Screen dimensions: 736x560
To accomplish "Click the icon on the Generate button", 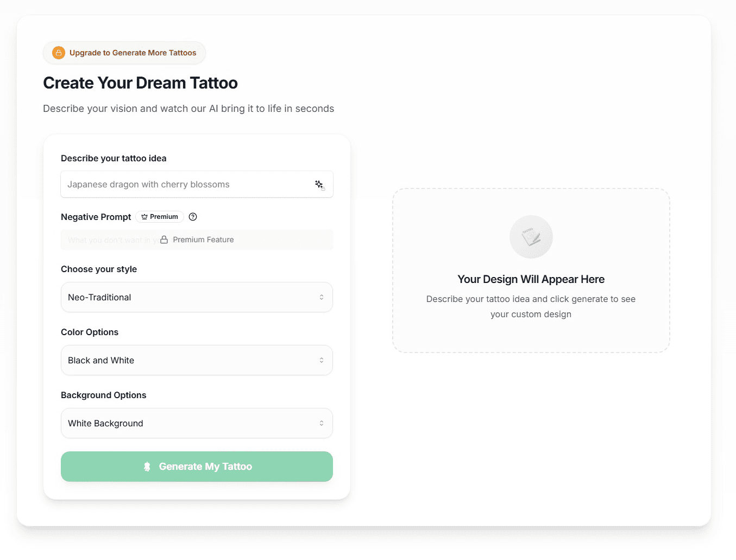I will pos(147,467).
